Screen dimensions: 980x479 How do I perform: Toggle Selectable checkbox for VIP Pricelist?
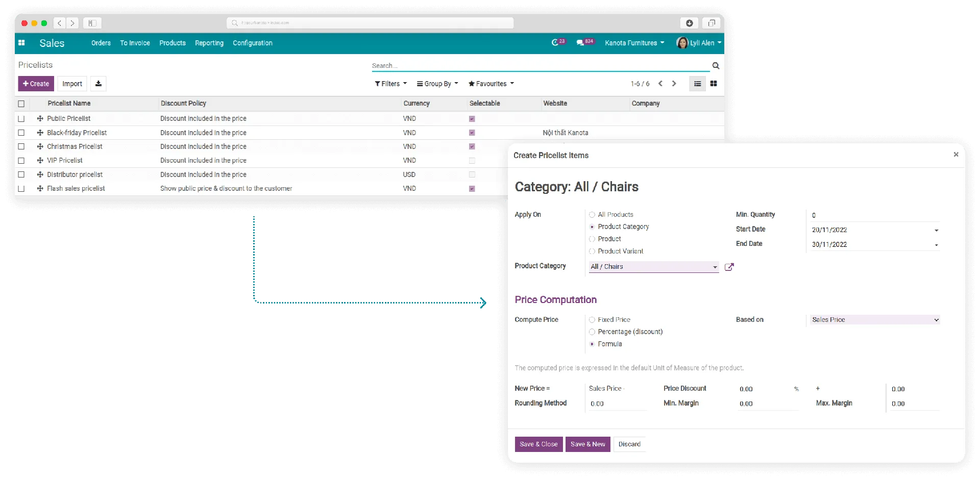[472, 161]
